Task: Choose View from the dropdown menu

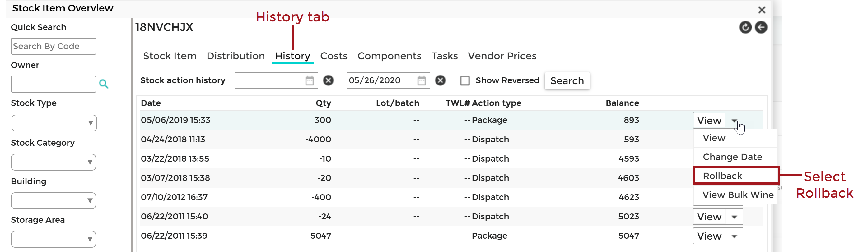Action: coord(735,138)
